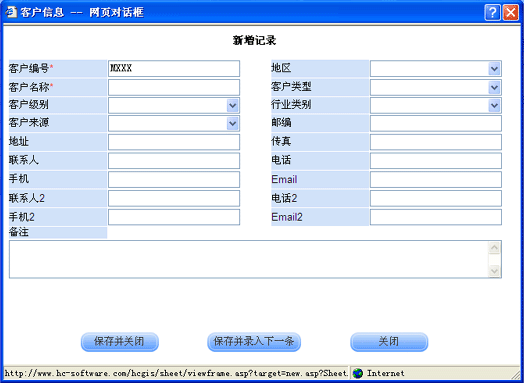The width and height of the screenshot is (524, 383).
Task: Close the 客户信息 dialog window
Action: pyautogui.click(x=511, y=13)
